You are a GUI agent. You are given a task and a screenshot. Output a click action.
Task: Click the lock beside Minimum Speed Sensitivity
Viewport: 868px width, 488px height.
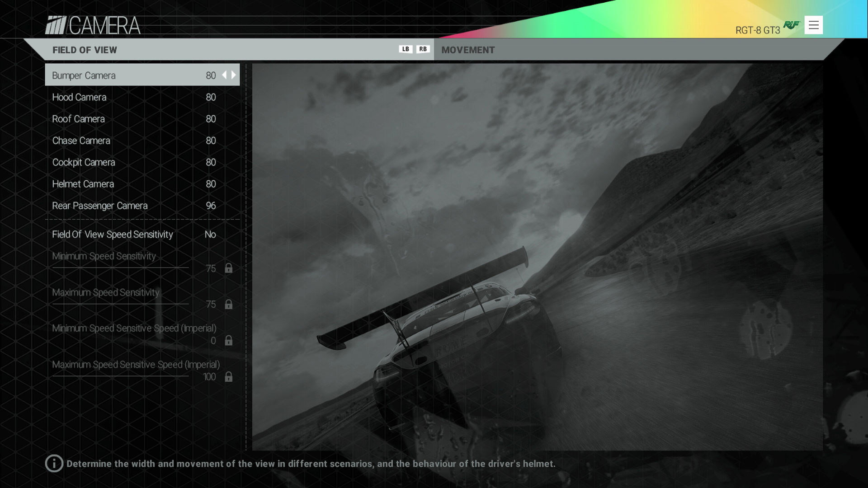point(228,268)
